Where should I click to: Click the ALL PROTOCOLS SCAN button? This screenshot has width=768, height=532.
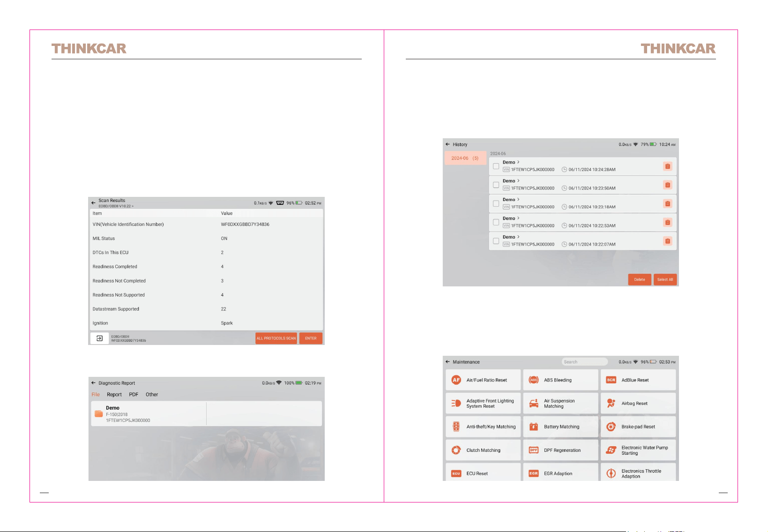point(276,338)
